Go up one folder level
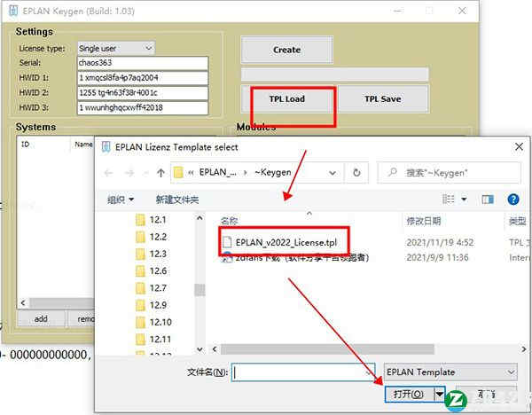This screenshot has height=415, width=532. 160,173
